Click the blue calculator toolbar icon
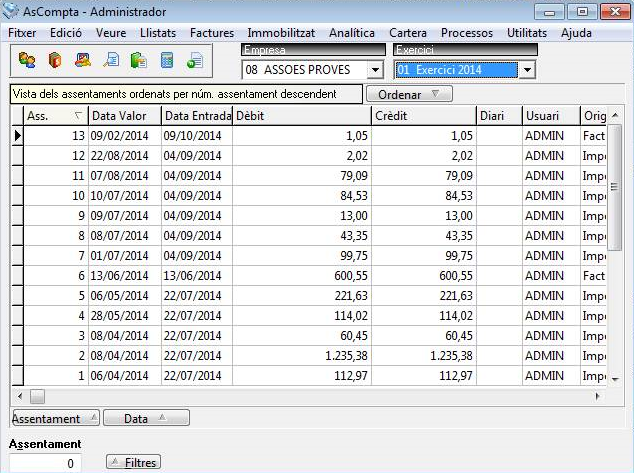Viewport: 634px width, 473px height. tap(167, 60)
